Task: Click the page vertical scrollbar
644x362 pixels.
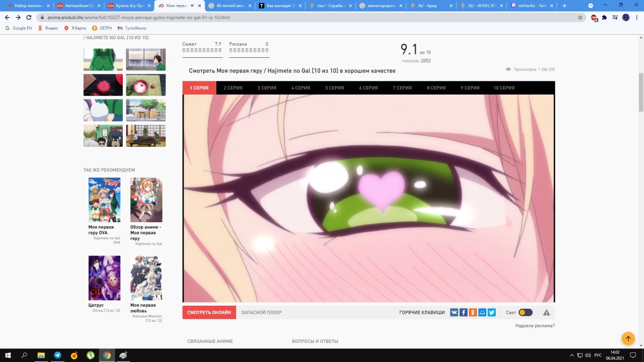Action: click(x=641, y=93)
